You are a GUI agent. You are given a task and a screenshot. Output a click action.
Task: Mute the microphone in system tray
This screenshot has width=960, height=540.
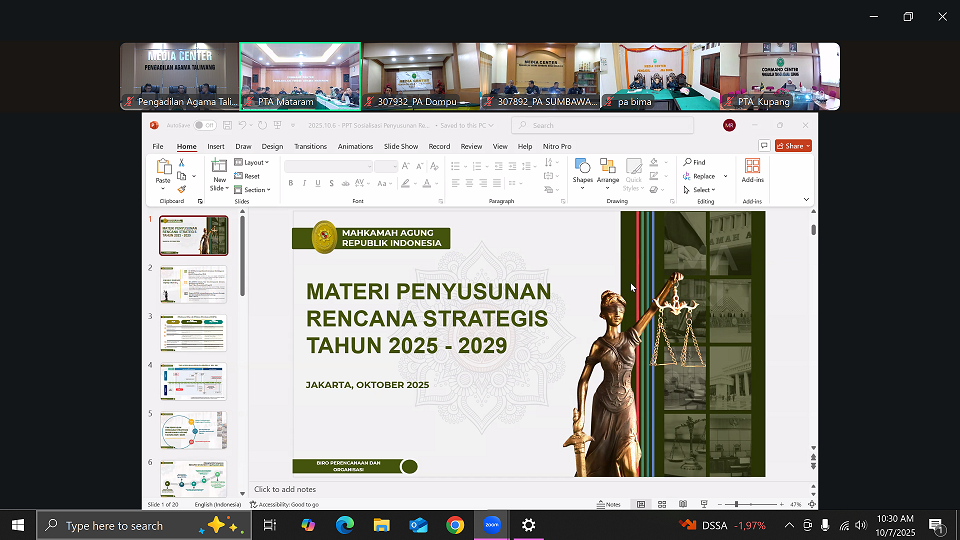click(x=825, y=525)
